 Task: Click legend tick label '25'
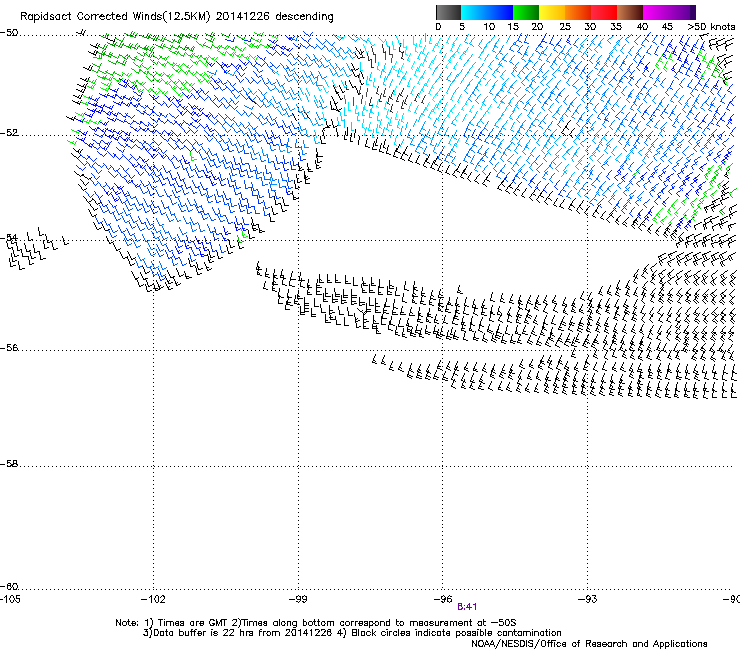[564, 27]
